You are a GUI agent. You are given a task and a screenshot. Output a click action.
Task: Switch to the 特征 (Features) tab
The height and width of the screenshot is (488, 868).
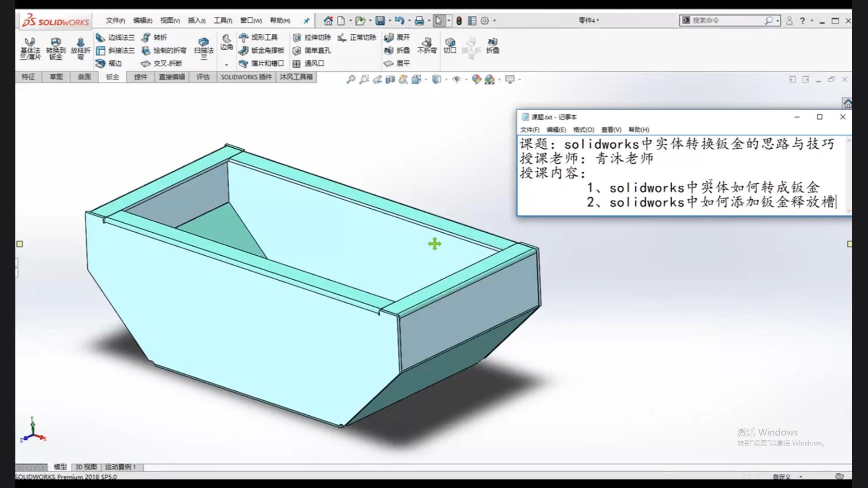tap(28, 77)
